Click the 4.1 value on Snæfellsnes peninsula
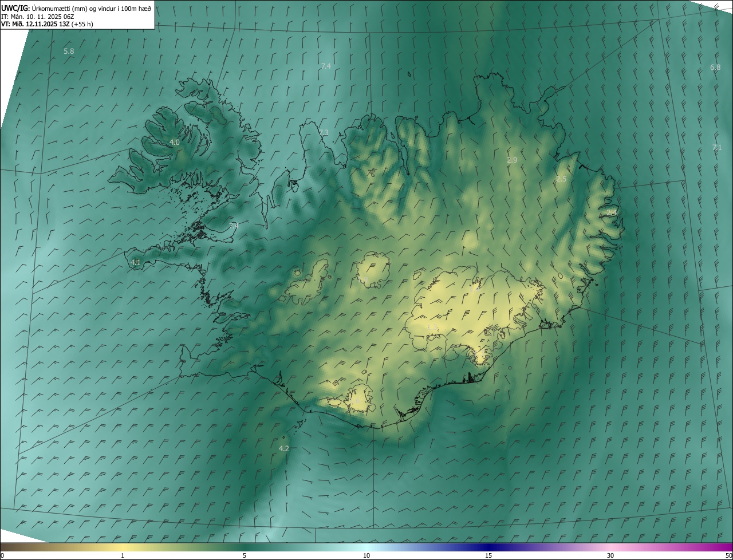Image resolution: width=733 pixels, height=560 pixels. (x=136, y=263)
